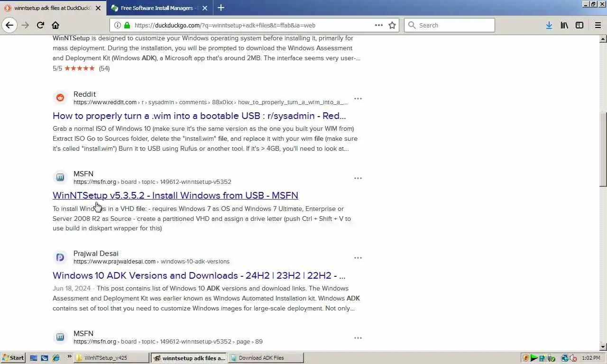The width and height of the screenshot is (607, 364).
Task: Switch to the DuckDuckGo winntsetup search tab
Action: [53, 8]
